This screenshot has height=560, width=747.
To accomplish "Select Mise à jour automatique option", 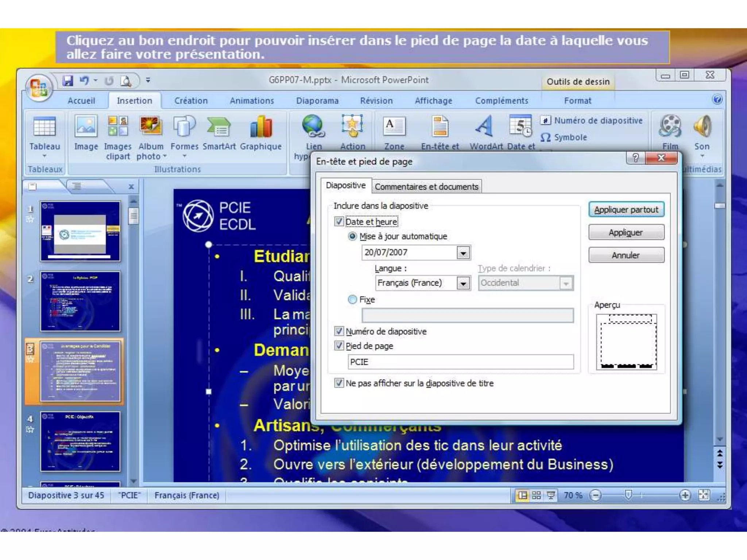I will coord(352,236).
